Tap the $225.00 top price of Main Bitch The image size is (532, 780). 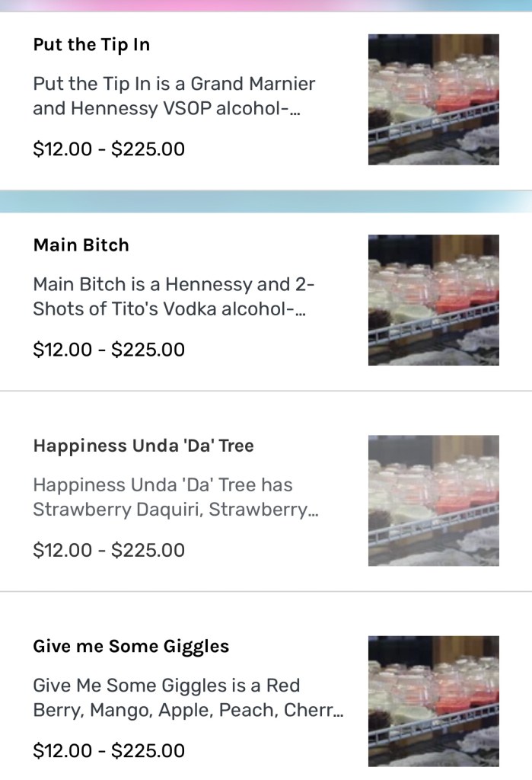148,350
